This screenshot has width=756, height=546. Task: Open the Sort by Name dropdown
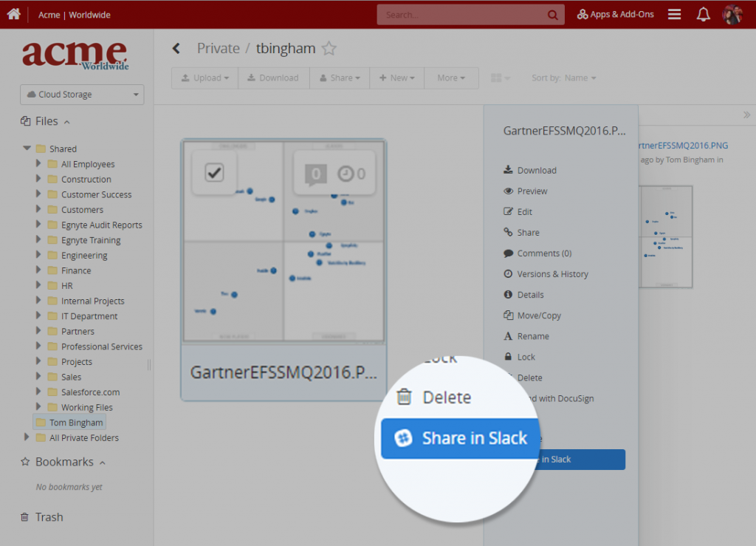pyautogui.click(x=563, y=78)
